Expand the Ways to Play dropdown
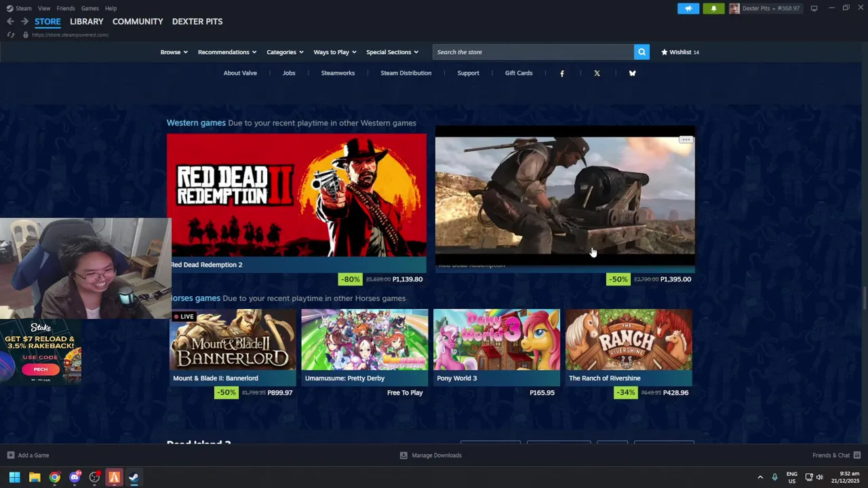The image size is (868, 488). (x=335, y=52)
